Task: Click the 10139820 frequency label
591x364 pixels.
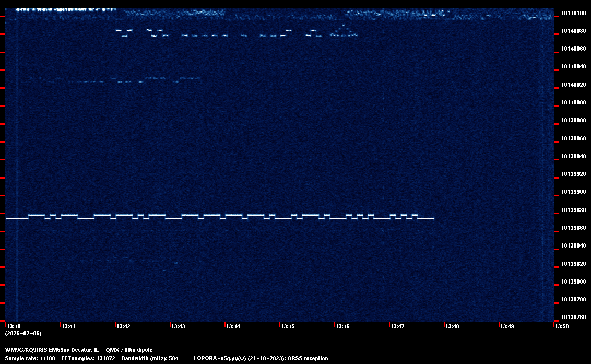Action: [x=573, y=264]
